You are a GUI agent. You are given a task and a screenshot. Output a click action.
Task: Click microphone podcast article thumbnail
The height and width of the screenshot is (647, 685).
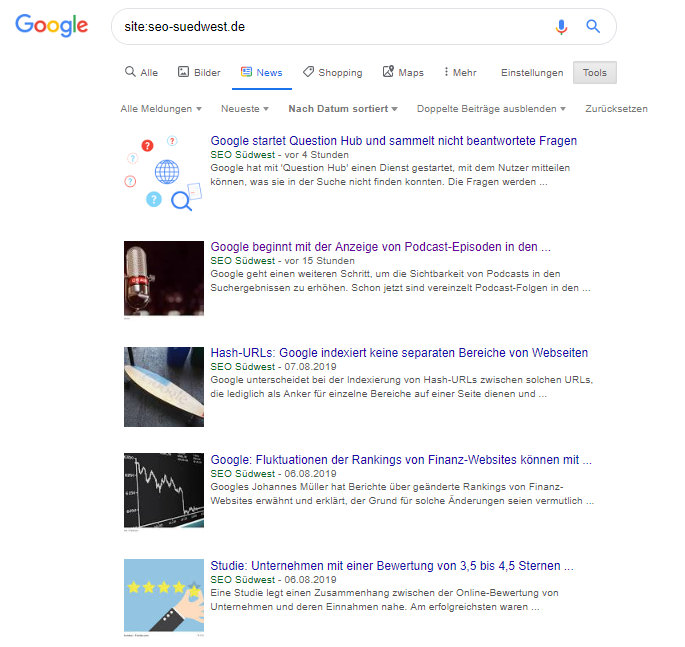pyautogui.click(x=164, y=278)
